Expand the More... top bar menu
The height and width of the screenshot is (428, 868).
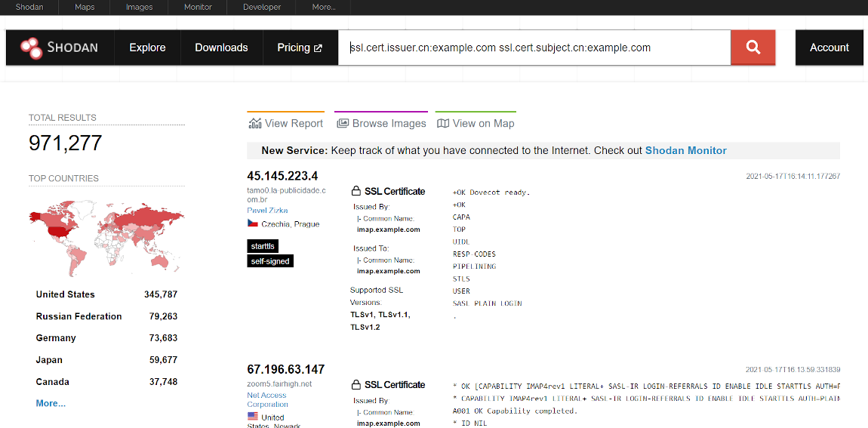pos(324,8)
